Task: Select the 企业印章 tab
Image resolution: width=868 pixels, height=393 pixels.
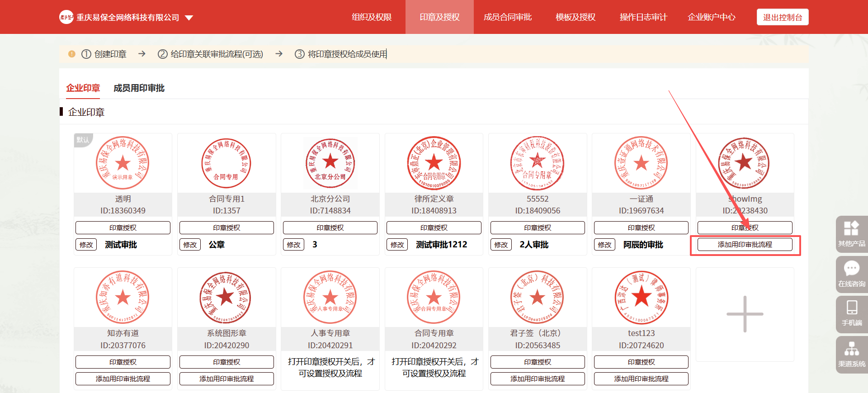Action: pyautogui.click(x=83, y=88)
